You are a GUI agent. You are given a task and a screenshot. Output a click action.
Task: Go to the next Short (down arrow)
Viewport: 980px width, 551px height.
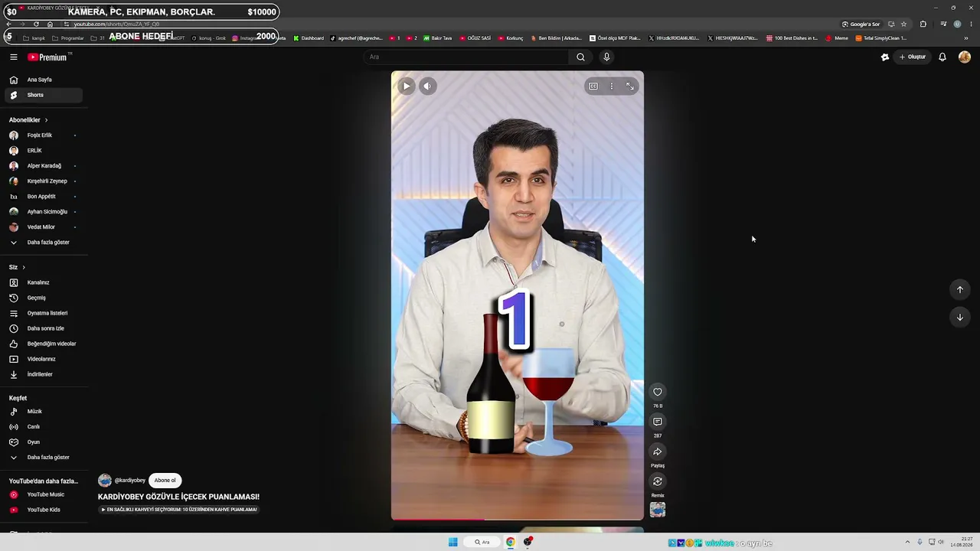[x=960, y=317]
